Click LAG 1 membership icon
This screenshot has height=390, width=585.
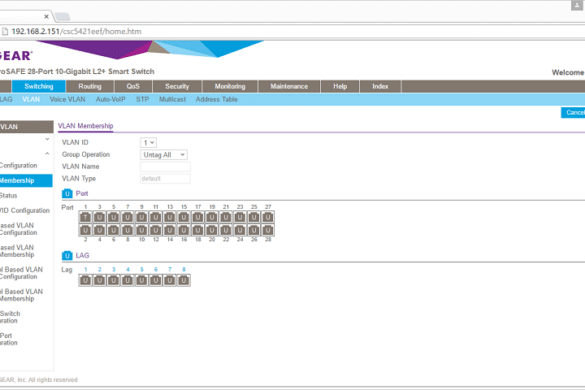[x=85, y=280]
